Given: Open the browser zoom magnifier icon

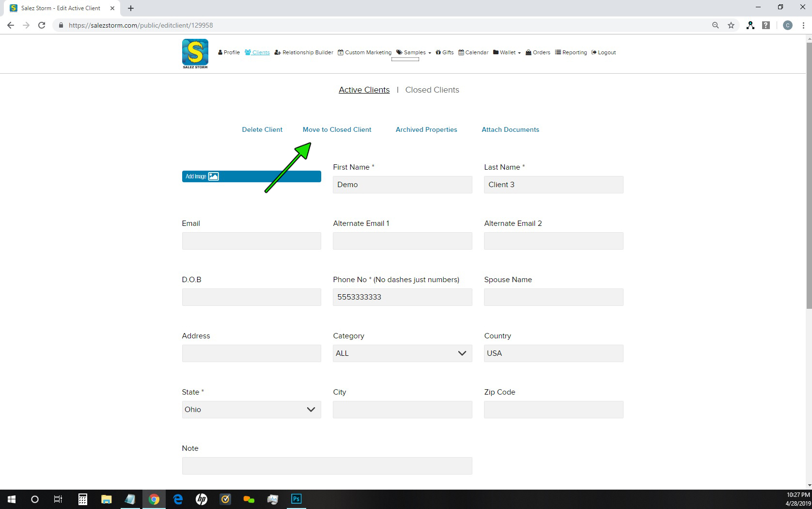Looking at the screenshot, I should click(x=715, y=25).
